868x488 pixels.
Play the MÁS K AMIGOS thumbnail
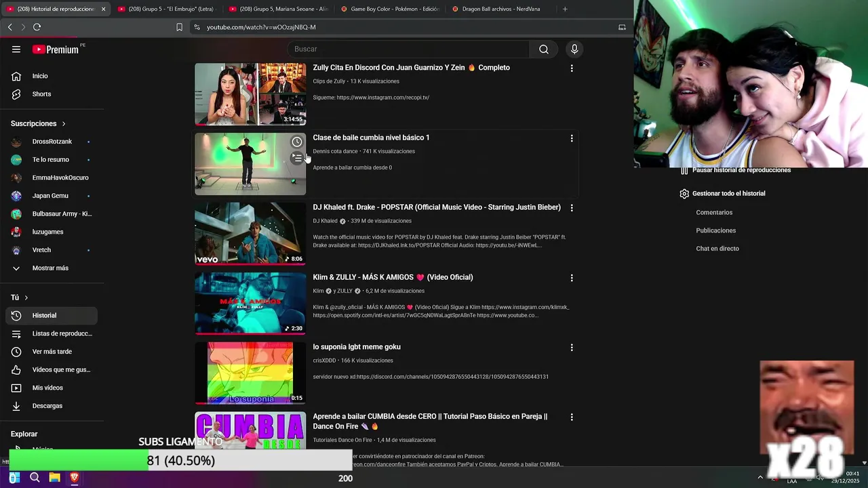coord(250,304)
